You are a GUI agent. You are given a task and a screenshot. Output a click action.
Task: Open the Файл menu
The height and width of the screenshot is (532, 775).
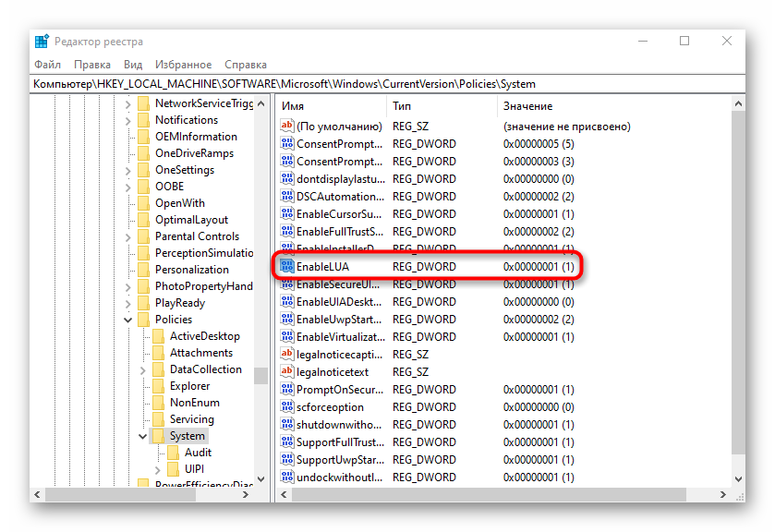[47, 65]
